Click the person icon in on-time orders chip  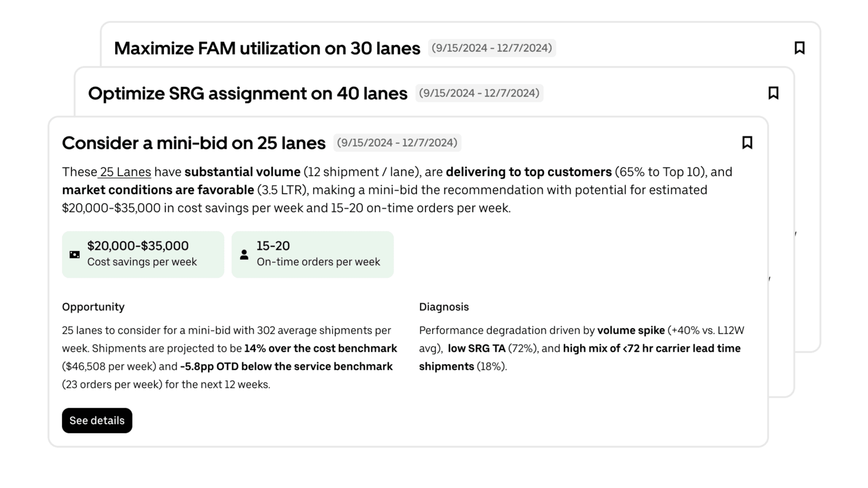[x=244, y=254]
